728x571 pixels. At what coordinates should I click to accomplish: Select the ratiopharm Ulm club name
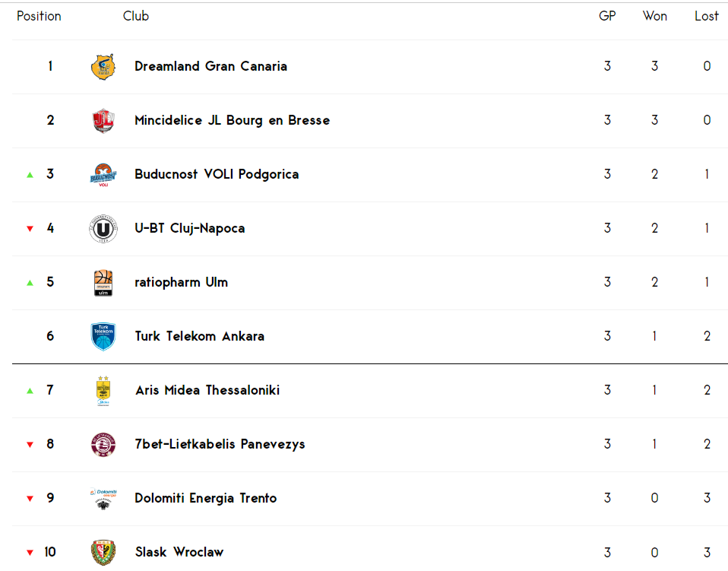(181, 283)
